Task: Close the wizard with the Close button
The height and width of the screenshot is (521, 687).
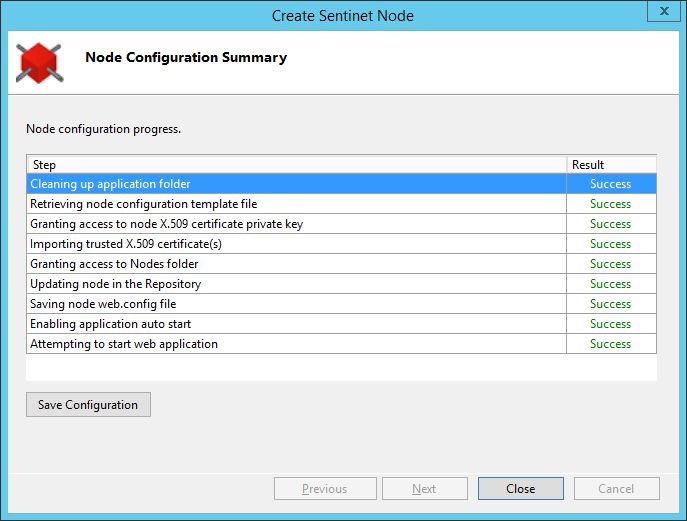Action: click(521, 488)
